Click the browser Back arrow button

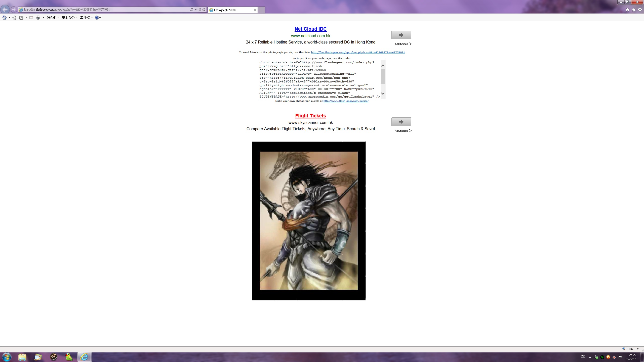5,10
